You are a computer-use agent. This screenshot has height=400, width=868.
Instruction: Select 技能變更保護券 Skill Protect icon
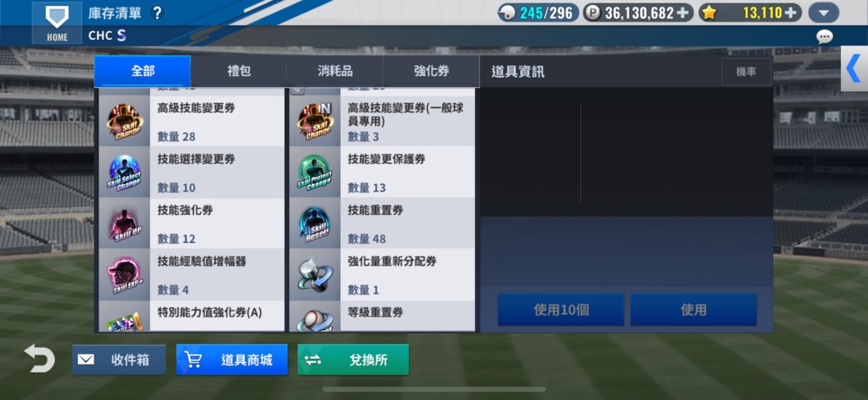click(x=315, y=172)
